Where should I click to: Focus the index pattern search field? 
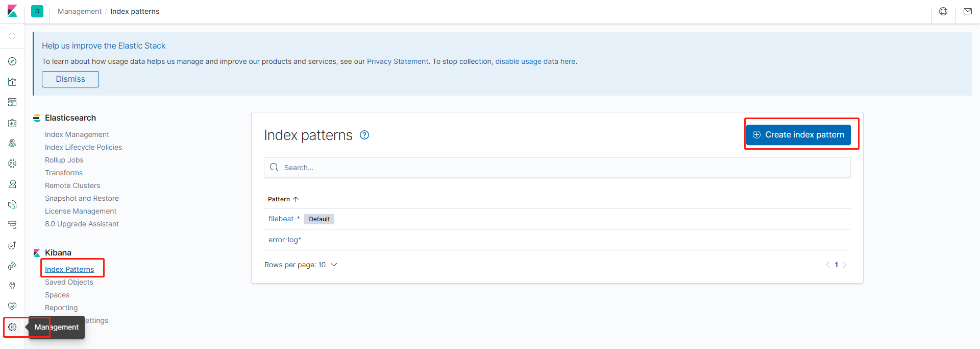point(561,168)
